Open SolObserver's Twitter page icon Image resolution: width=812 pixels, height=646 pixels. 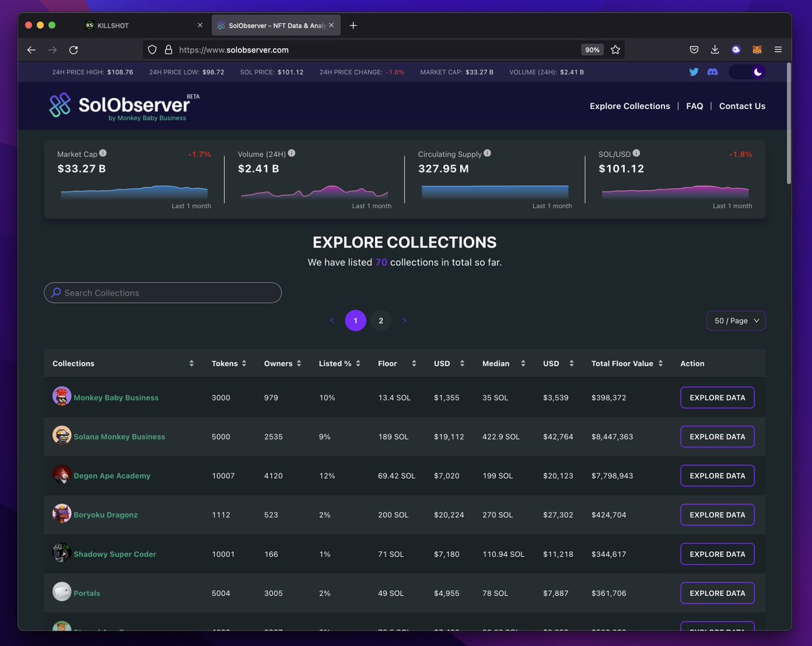(x=693, y=72)
